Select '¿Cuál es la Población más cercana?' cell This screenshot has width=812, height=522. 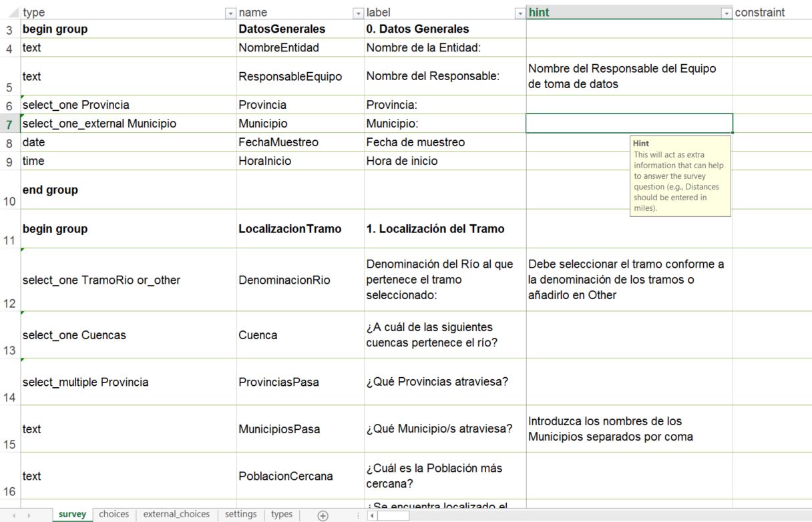tap(445, 476)
